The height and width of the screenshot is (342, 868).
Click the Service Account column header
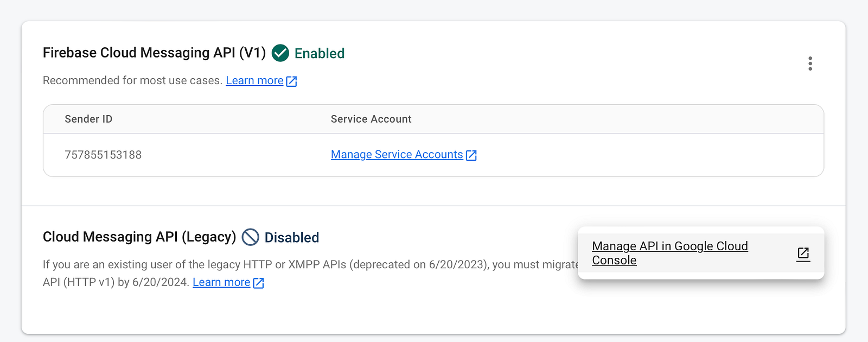coord(371,119)
